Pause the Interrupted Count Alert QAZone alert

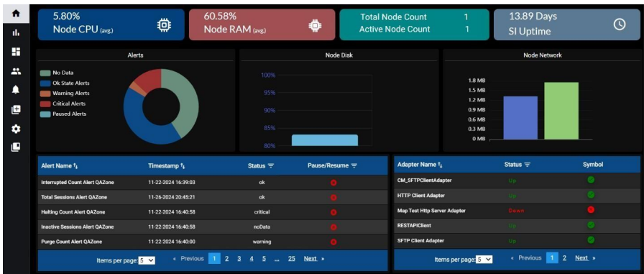[x=333, y=183]
